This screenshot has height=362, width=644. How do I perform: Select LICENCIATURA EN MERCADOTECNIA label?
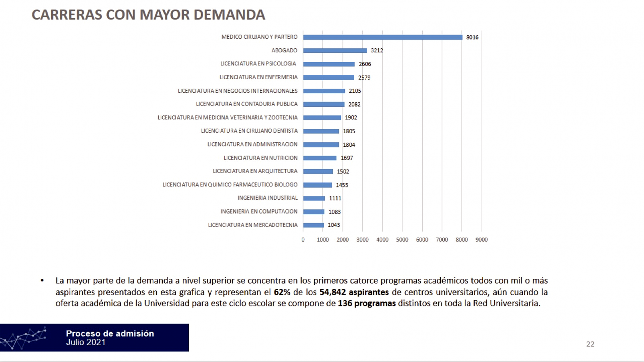point(253,225)
